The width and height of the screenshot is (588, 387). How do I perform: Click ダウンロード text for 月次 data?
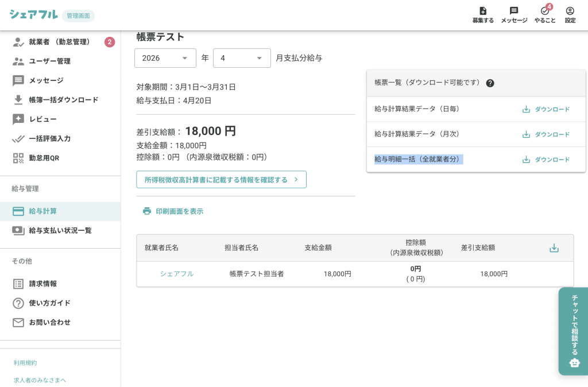click(x=552, y=134)
